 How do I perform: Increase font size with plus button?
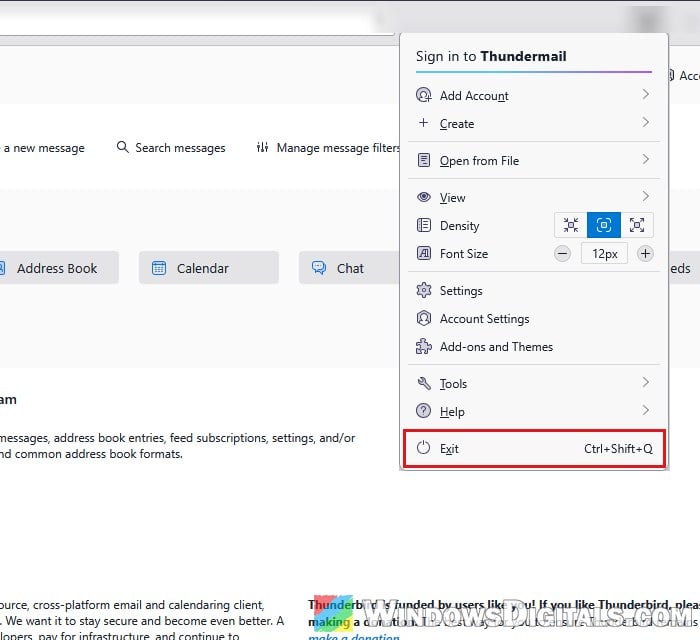(x=646, y=254)
